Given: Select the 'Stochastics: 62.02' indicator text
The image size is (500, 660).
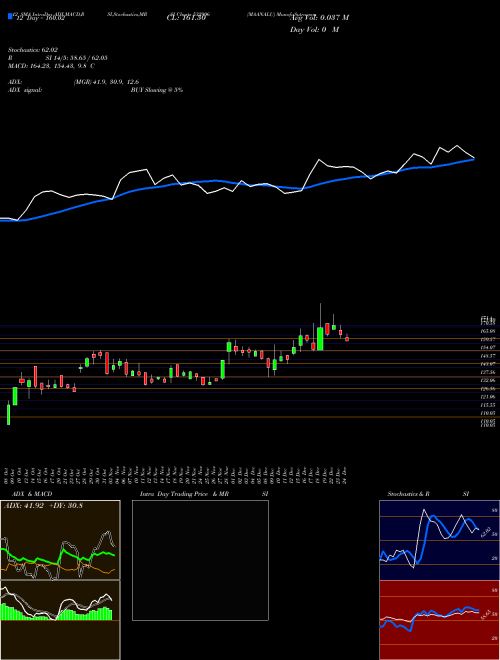Looking at the screenshot, I should pyautogui.click(x=32, y=50).
